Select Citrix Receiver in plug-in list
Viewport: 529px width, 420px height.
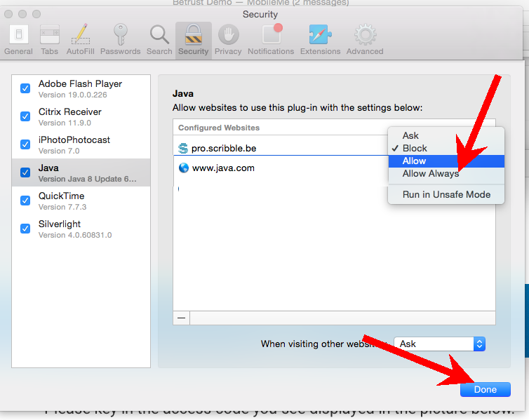pyautogui.click(x=81, y=116)
